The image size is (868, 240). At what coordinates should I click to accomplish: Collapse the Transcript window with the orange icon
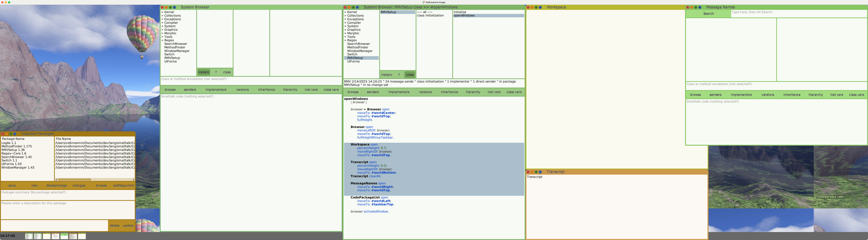coord(532,172)
